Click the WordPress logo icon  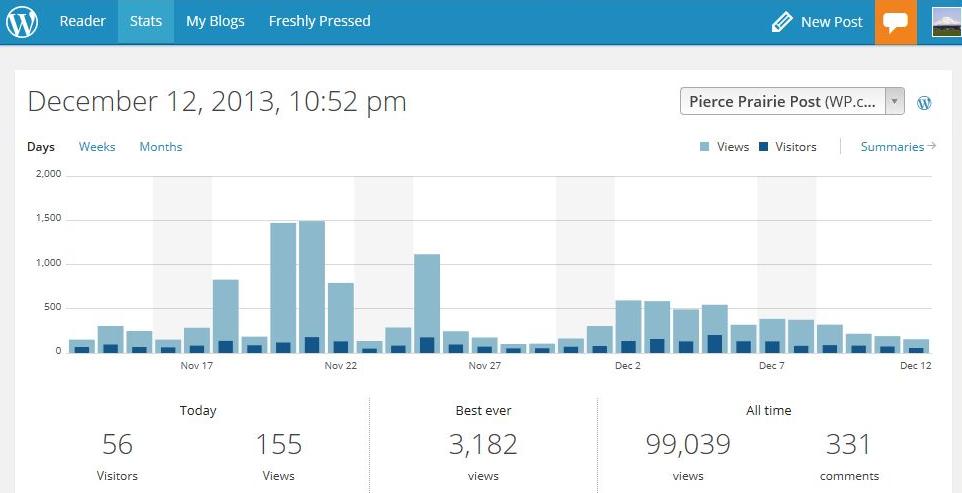(22, 22)
